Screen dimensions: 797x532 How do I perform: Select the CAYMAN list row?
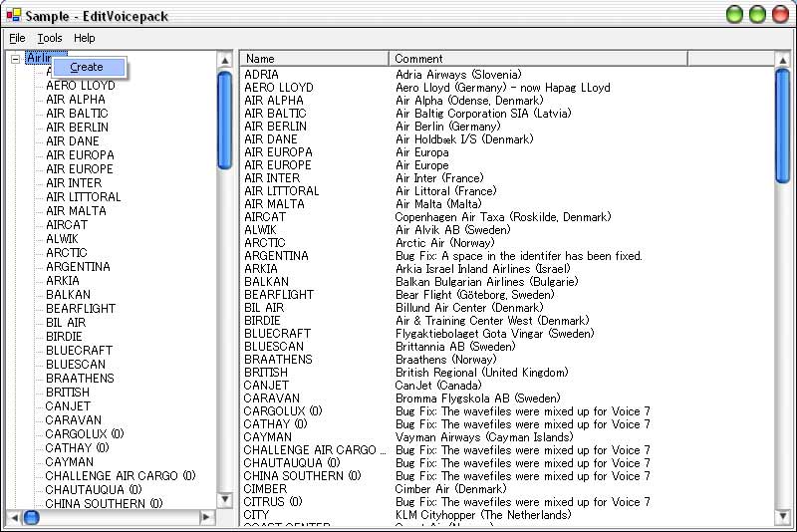506,437
